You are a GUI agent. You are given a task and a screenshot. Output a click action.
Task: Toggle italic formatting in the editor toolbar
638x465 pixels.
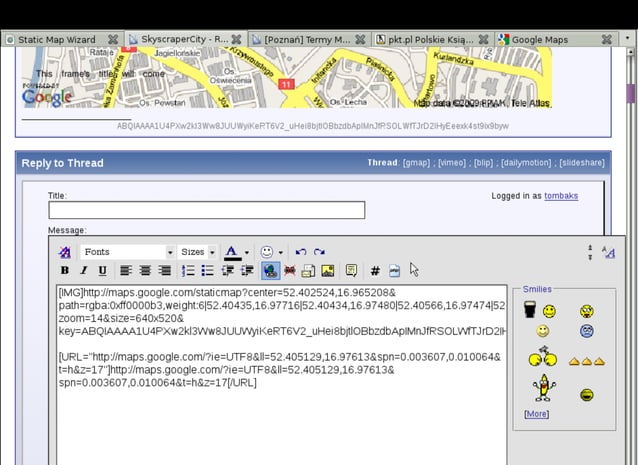coord(83,270)
